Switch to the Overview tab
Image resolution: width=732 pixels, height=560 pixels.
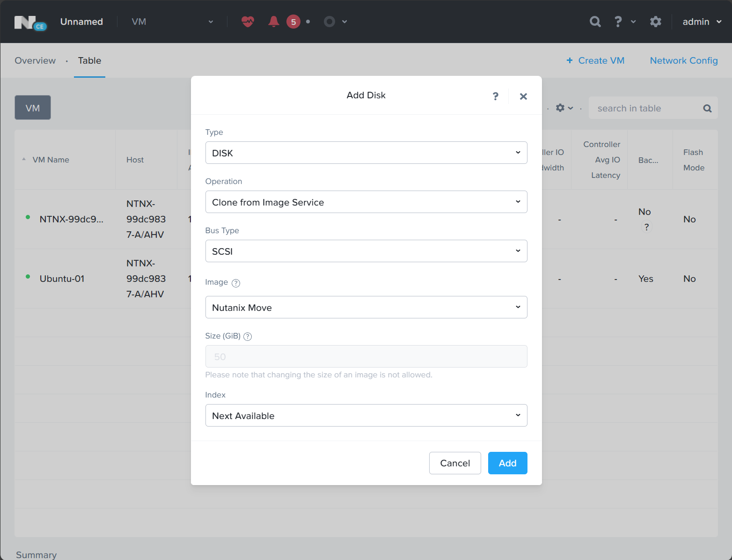pyautogui.click(x=35, y=60)
